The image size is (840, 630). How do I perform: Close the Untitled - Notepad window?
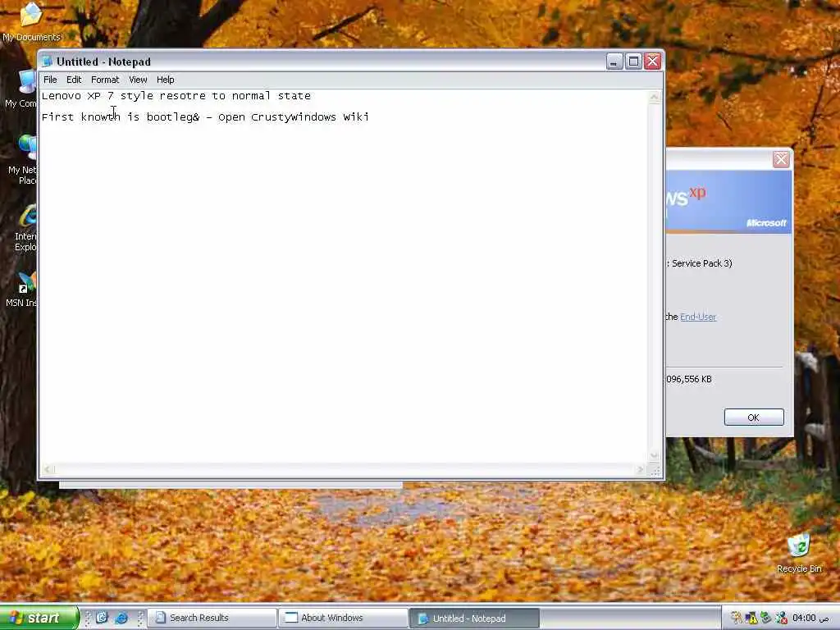tap(652, 62)
